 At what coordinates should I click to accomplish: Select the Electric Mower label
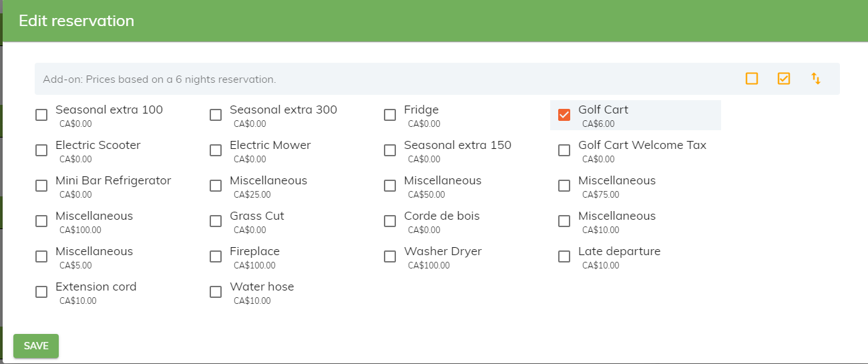pos(270,145)
